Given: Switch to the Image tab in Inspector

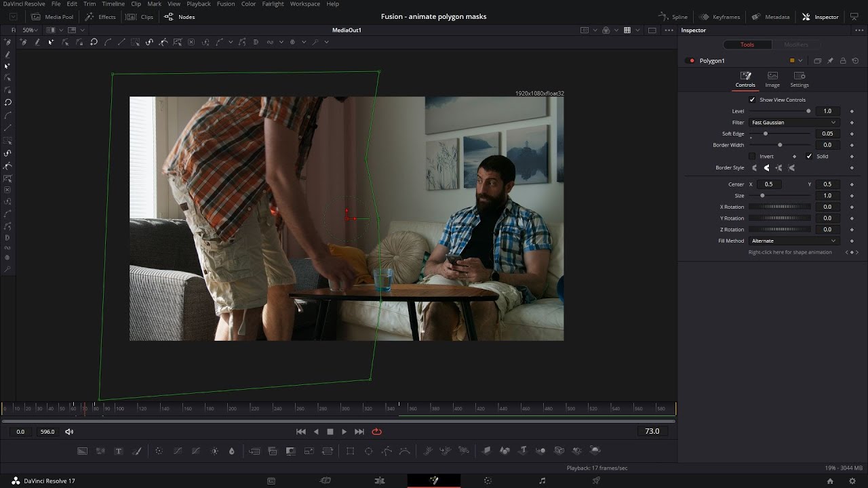Looking at the screenshot, I should (772, 79).
